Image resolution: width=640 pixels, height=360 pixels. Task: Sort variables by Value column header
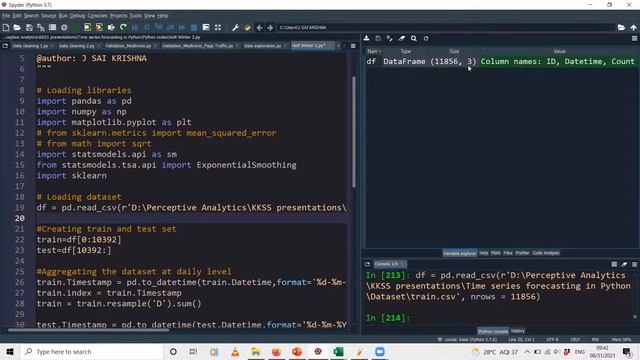pos(559,51)
